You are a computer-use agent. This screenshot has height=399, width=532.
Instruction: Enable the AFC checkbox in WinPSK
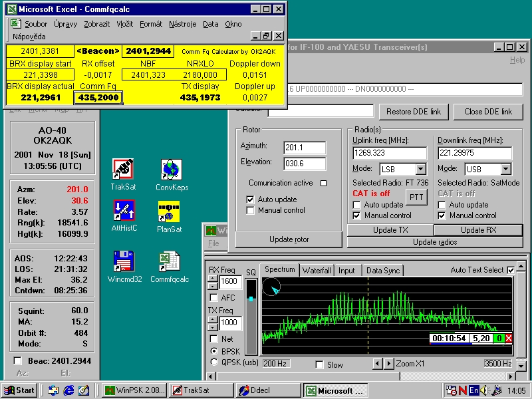(x=213, y=298)
